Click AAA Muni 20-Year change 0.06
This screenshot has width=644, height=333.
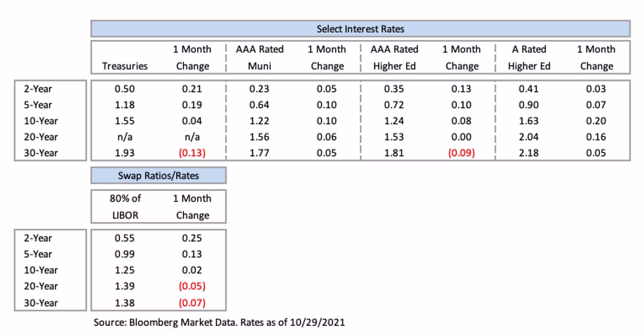point(327,137)
